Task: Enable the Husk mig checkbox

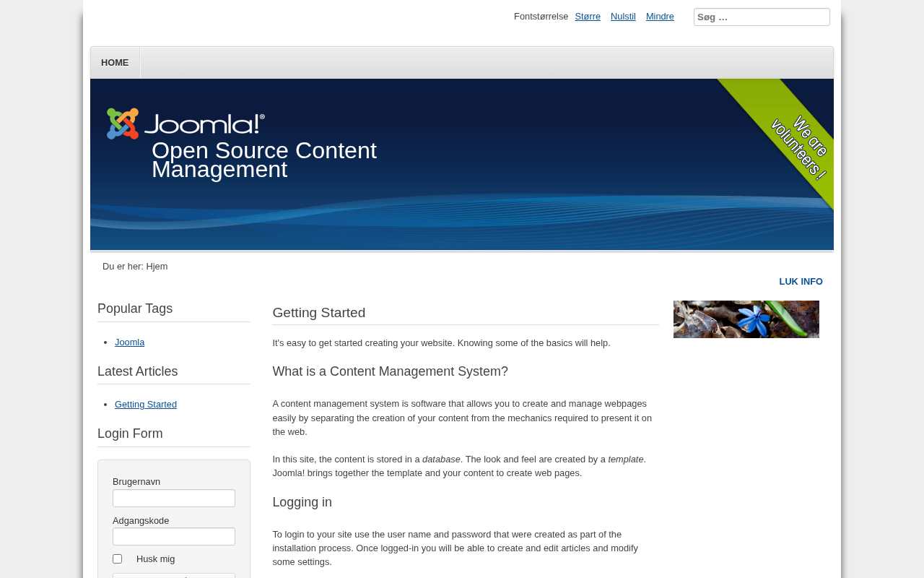Action: click(x=118, y=559)
